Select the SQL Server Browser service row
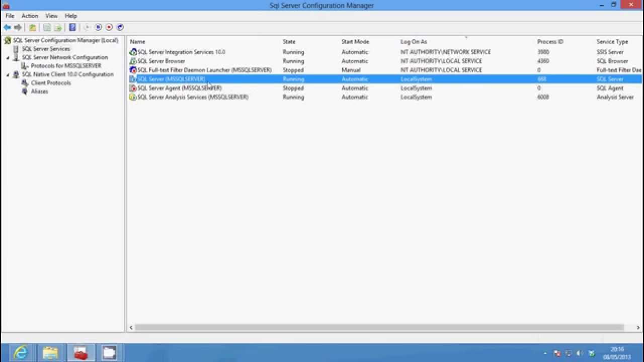This screenshot has width=644, height=362. [x=385, y=61]
